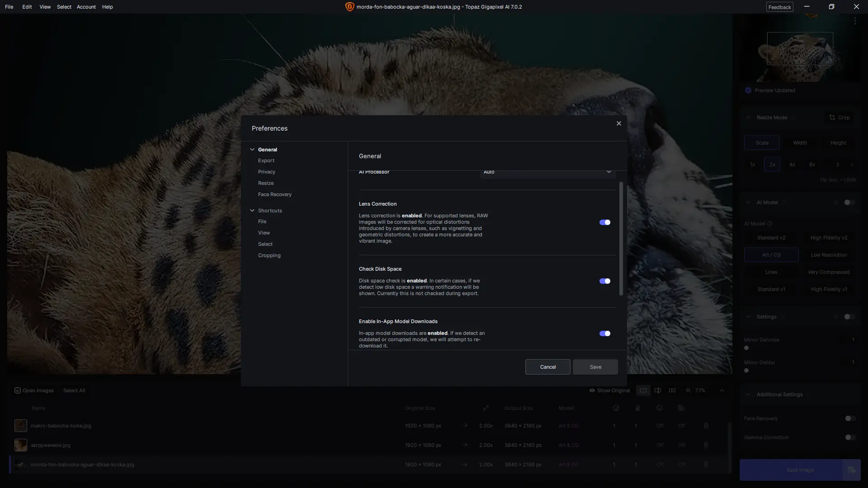Click the Save preferences button

pyautogui.click(x=595, y=367)
